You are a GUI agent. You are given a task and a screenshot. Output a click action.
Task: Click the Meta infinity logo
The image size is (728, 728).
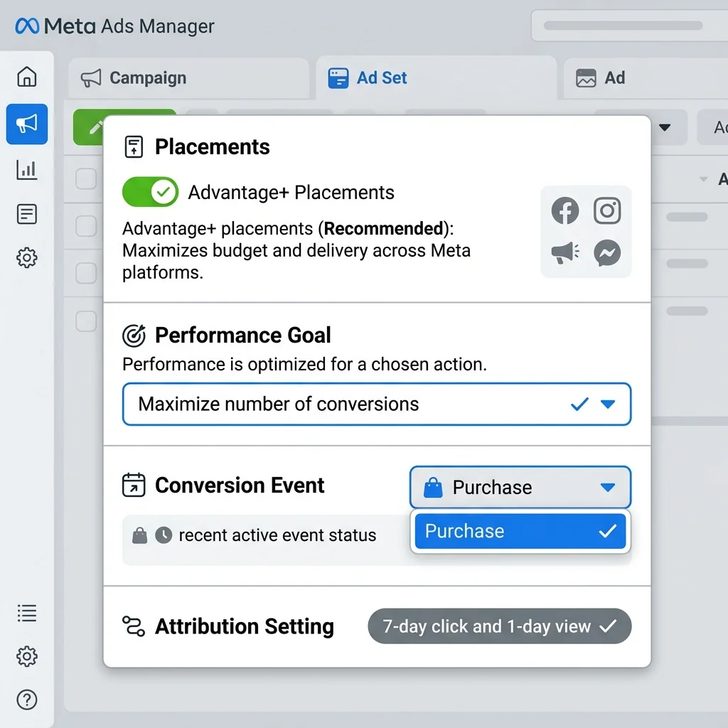(x=27, y=26)
